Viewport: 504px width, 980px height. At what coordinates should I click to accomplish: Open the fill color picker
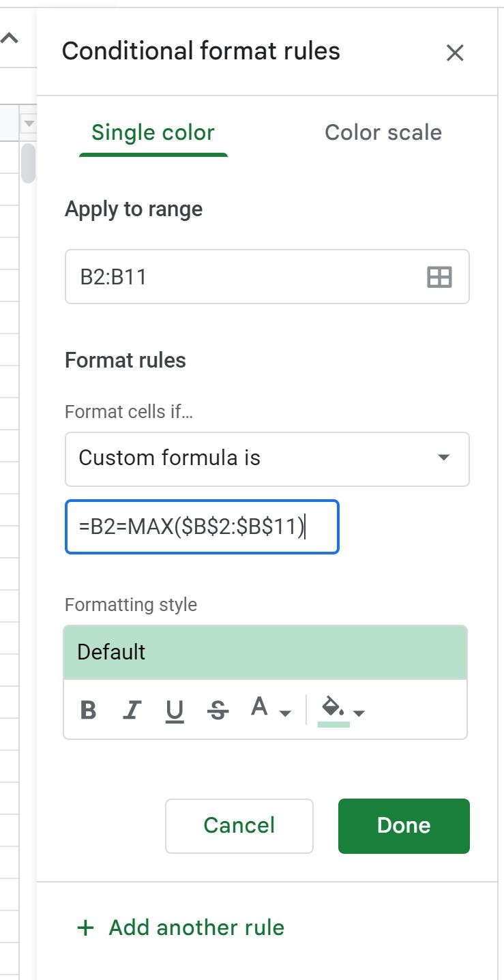point(342,711)
